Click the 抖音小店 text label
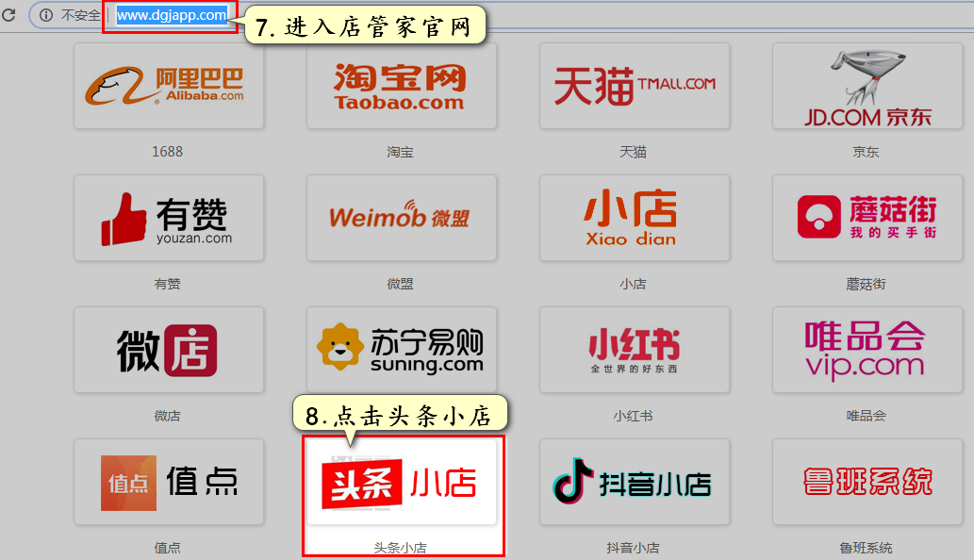This screenshot has width=974, height=560. pos(633,548)
